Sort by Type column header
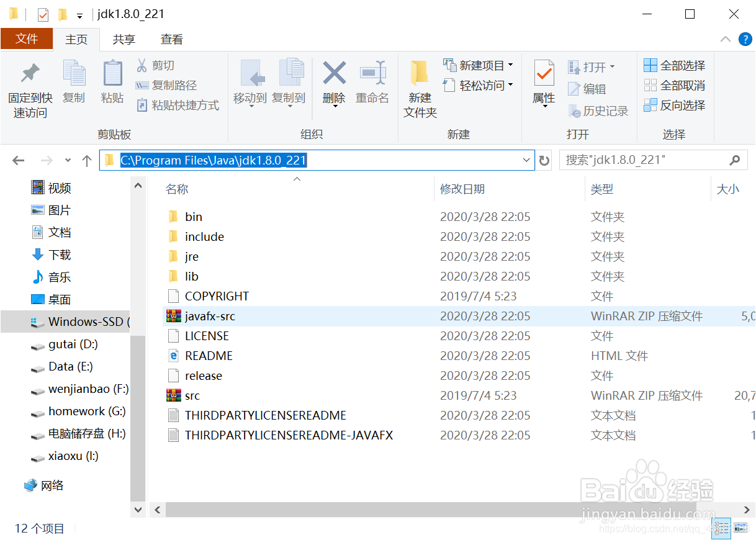 pos(602,189)
